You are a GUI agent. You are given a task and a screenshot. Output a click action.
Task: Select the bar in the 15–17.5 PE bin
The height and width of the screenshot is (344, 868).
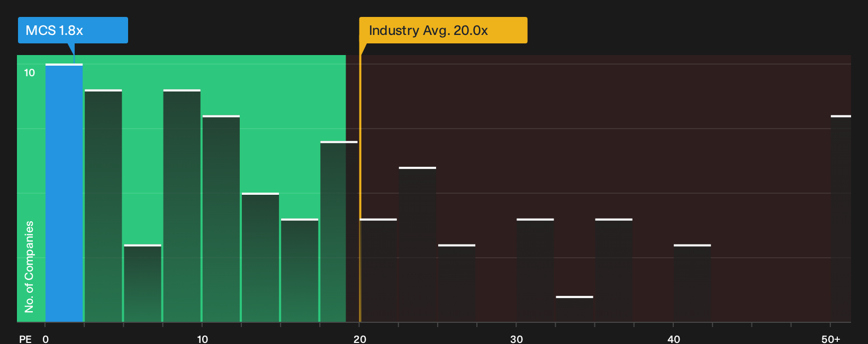pos(300,270)
